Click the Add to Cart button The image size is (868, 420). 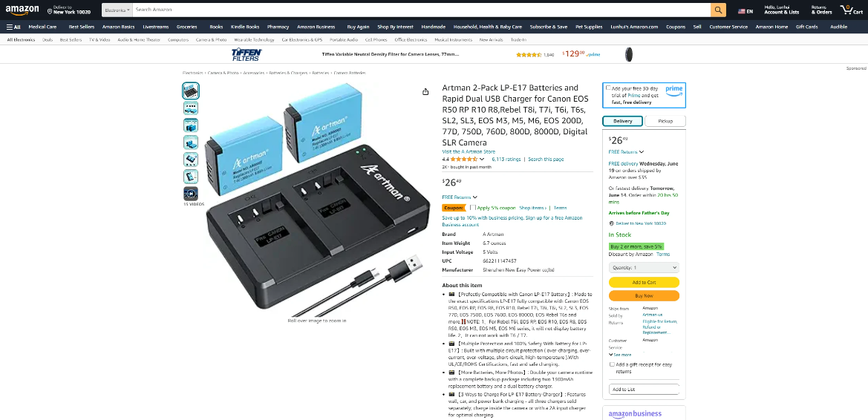644,282
